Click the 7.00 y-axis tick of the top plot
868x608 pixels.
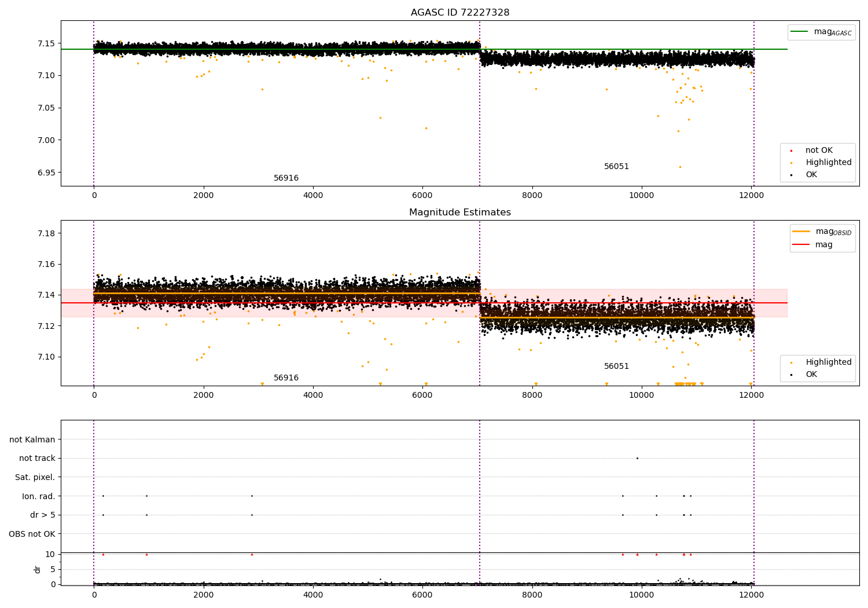47,140
